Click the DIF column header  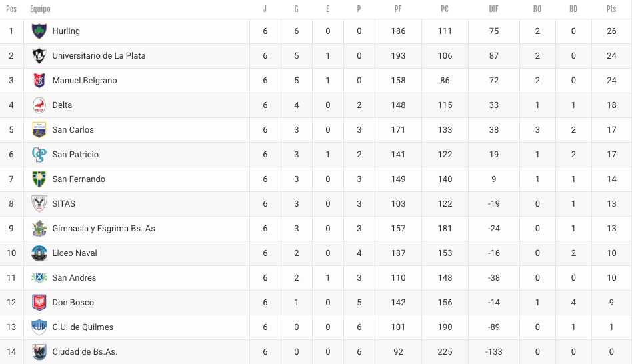(x=493, y=9)
